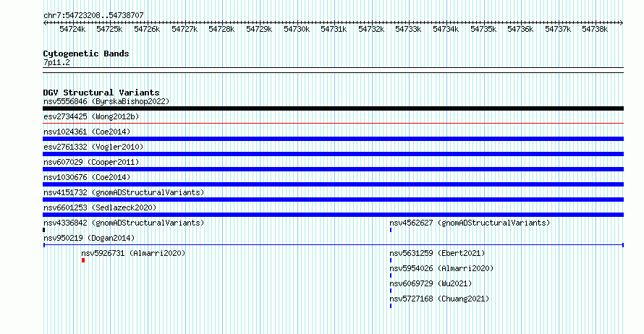Open nsv5727168 (Chuang2021) variant label

(x=439, y=299)
